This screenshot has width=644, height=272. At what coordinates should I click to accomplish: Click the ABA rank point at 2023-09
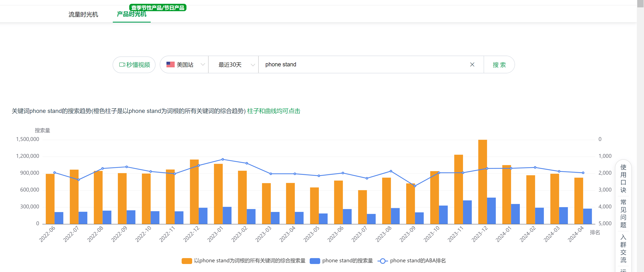[x=415, y=186]
